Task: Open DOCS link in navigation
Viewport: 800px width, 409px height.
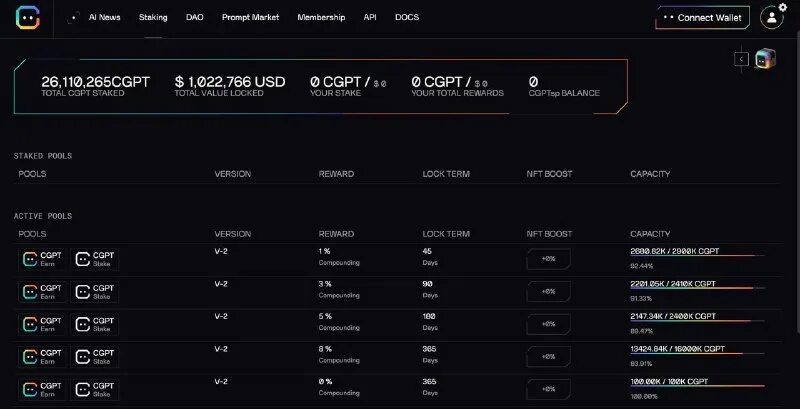Action: (407, 17)
